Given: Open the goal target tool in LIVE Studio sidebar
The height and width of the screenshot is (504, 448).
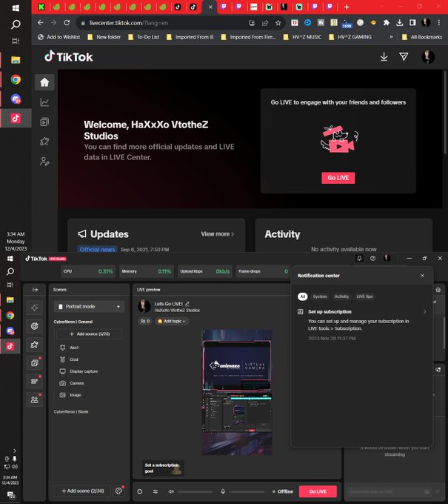Looking at the screenshot, I should click(x=35, y=326).
